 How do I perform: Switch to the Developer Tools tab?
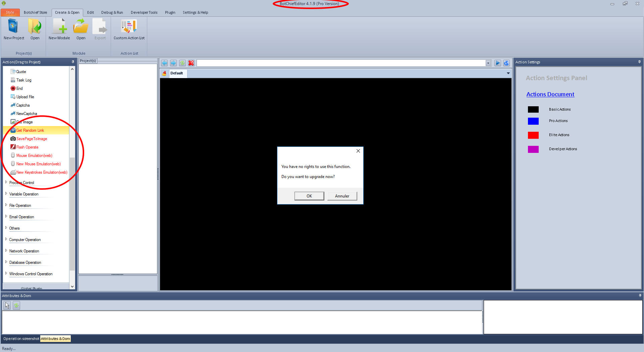tap(144, 12)
